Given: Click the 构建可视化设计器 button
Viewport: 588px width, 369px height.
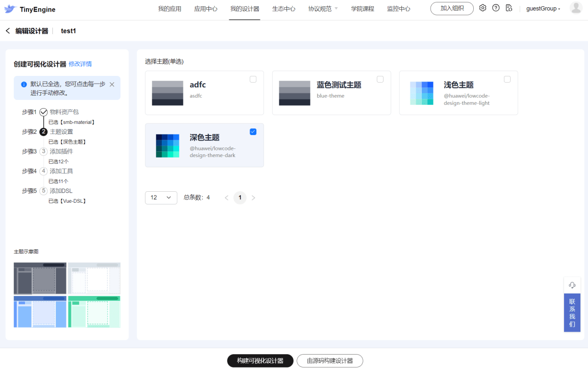Looking at the screenshot, I should [260, 361].
